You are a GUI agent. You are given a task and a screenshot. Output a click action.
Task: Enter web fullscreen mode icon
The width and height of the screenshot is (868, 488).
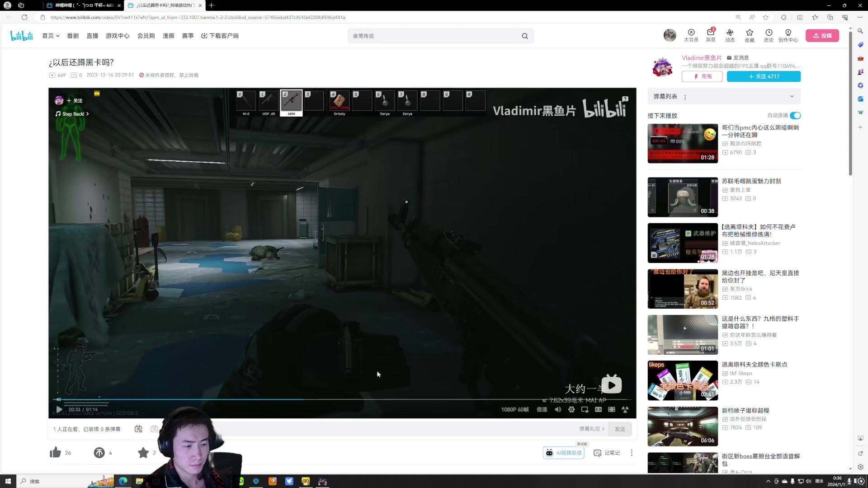pyautogui.click(x=612, y=409)
